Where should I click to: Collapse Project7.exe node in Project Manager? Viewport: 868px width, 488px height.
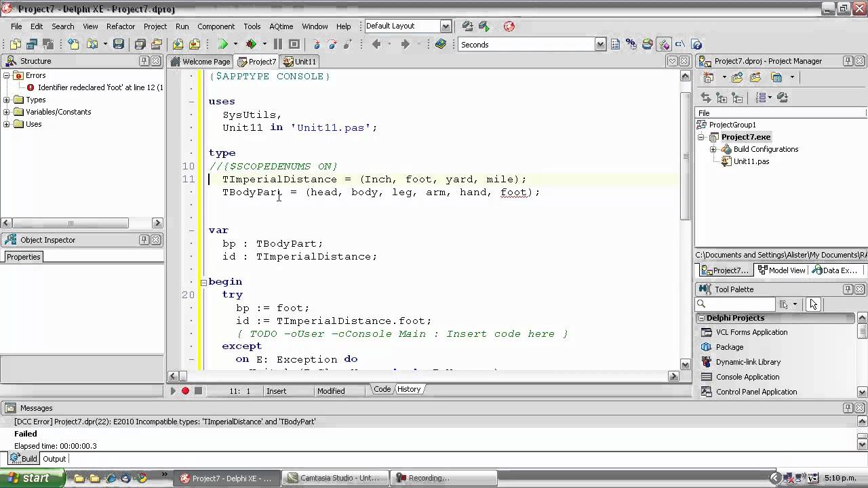click(x=701, y=137)
